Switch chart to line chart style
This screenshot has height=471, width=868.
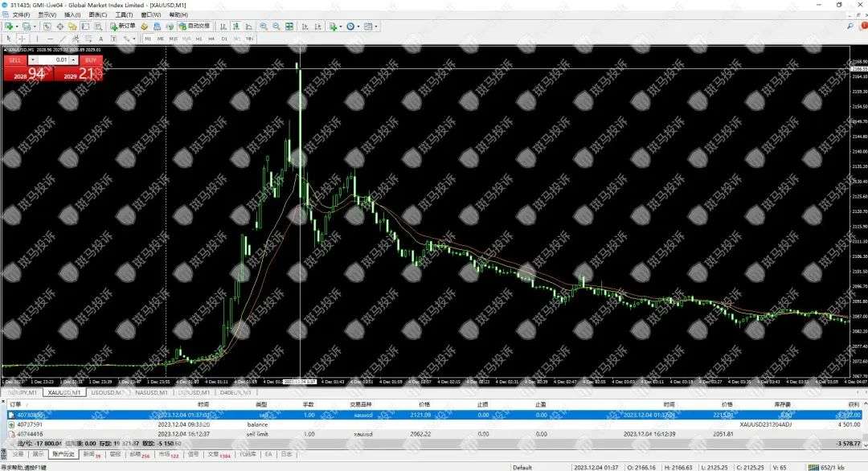248,26
